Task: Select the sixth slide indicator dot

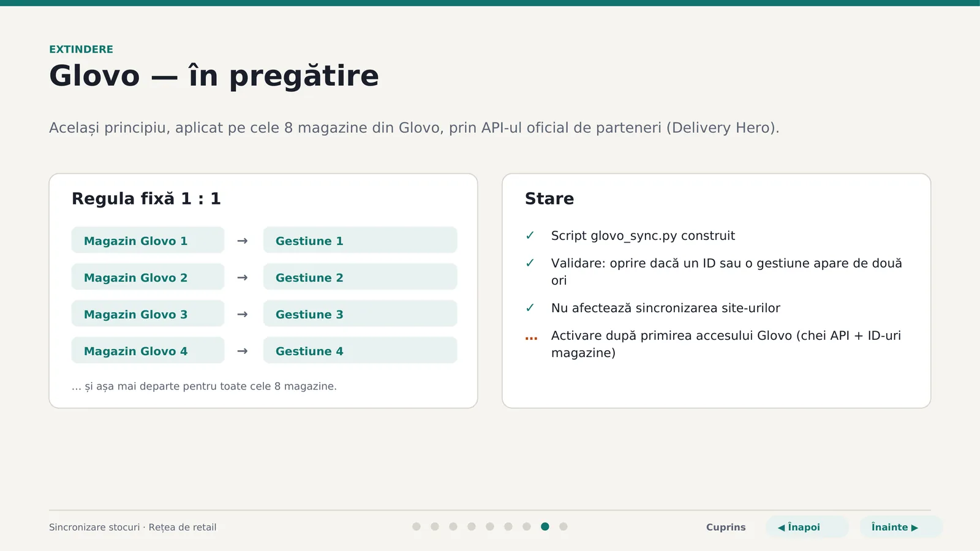Action: (508, 527)
